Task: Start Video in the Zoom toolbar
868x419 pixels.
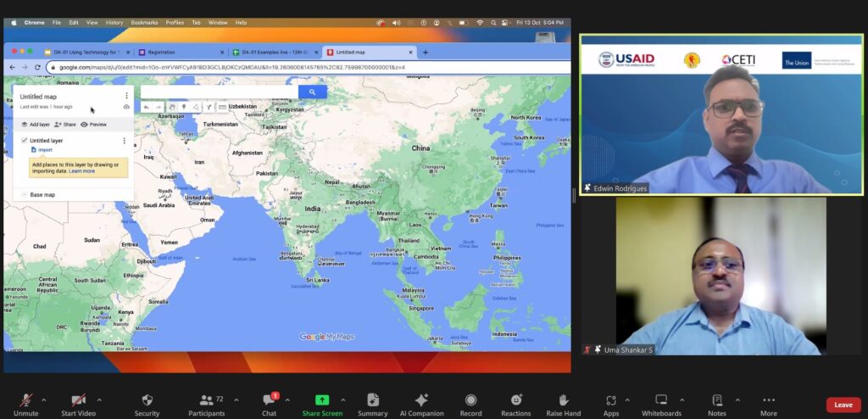Action: [78, 404]
